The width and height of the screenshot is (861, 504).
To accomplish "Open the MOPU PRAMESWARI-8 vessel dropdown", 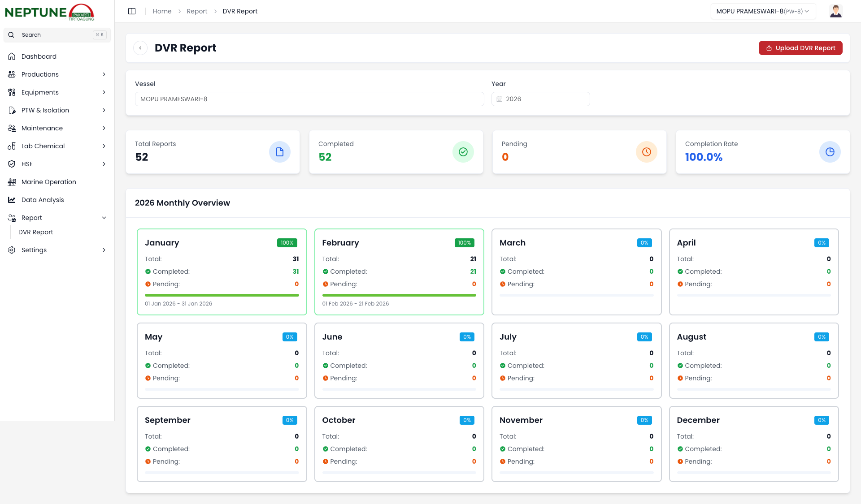I will pyautogui.click(x=762, y=11).
